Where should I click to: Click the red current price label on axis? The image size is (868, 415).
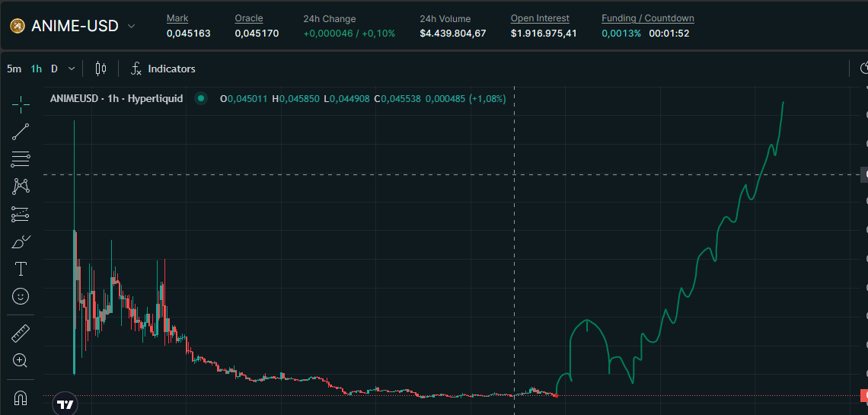pos(863,396)
